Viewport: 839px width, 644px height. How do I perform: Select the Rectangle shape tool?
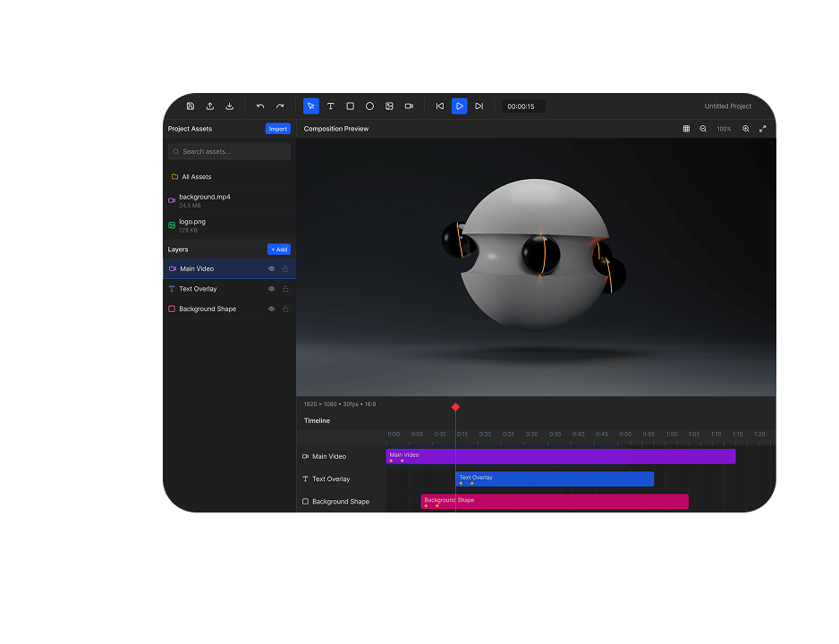click(350, 106)
